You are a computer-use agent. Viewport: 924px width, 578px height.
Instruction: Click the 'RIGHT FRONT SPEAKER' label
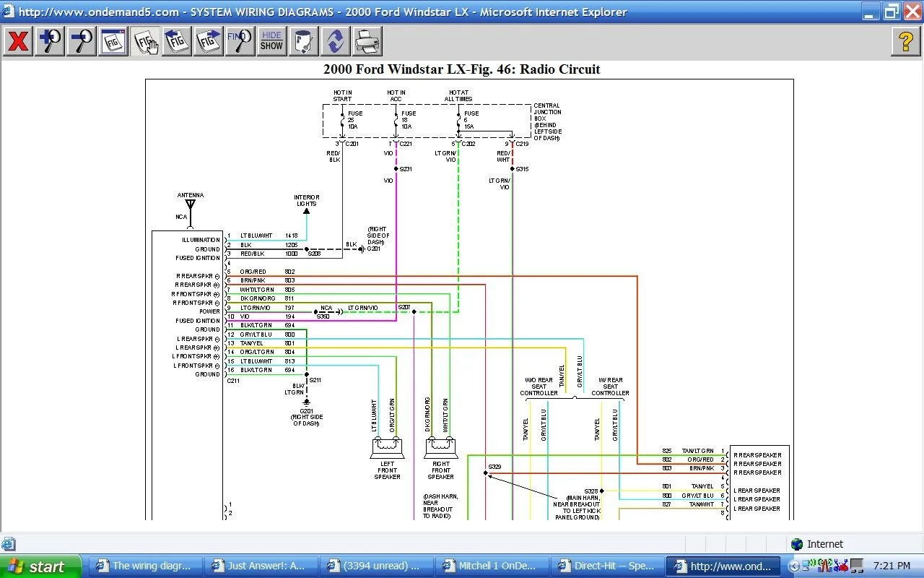tap(440, 470)
